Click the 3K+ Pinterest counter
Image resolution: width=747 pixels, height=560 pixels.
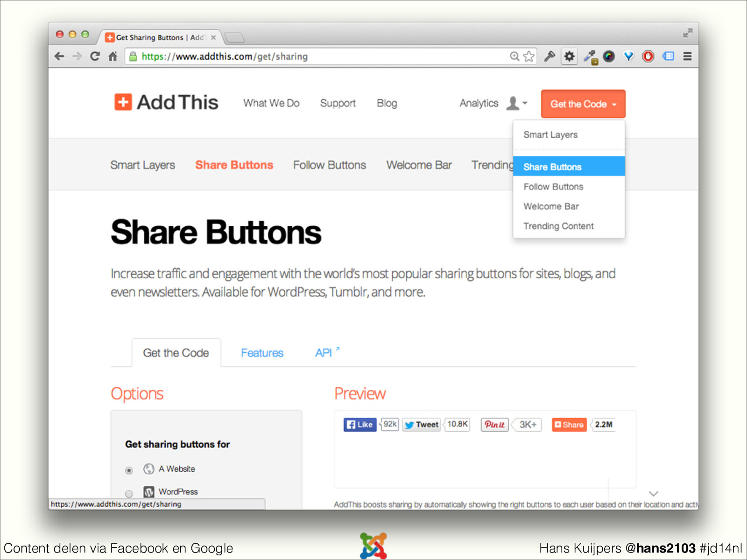(x=528, y=425)
